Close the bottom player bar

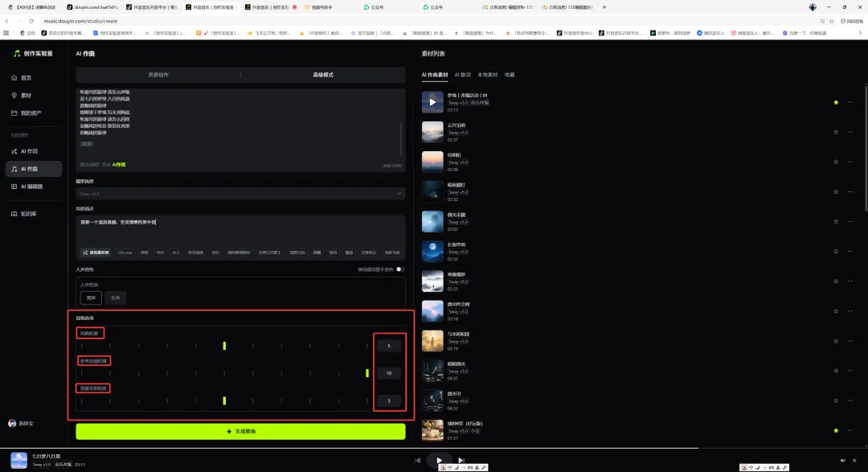pyautogui.click(x=854, y=461)
